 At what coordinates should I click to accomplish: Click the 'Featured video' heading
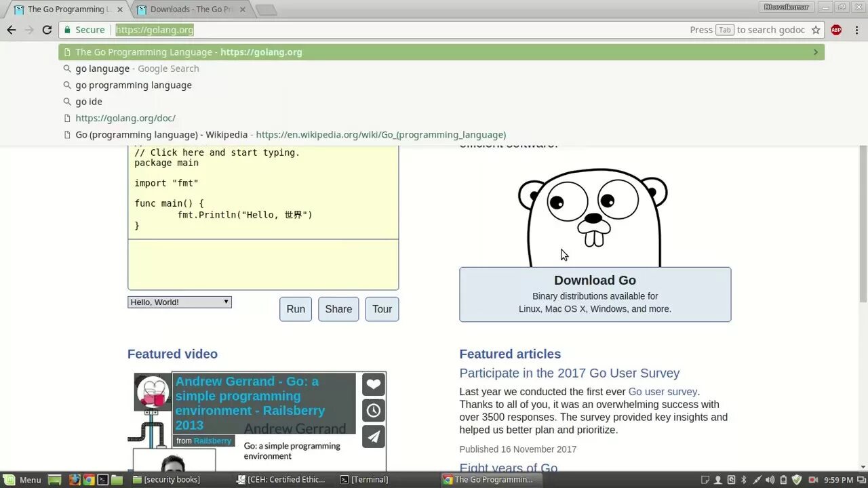click(x=172, y=354)
